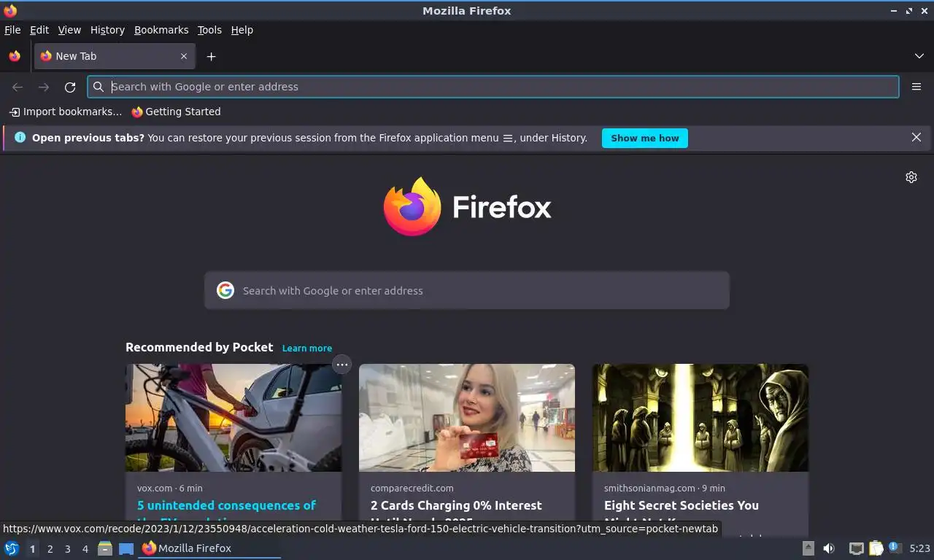Select Mozilla Firefox taskbar window button

[x=209, y=548]
